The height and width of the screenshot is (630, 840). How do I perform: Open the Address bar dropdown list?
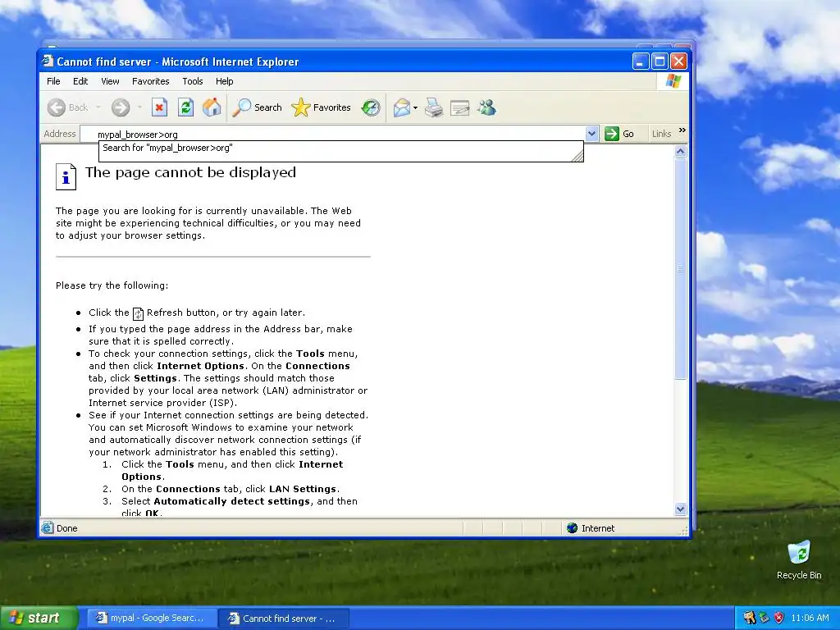click(x=591, y=134)
